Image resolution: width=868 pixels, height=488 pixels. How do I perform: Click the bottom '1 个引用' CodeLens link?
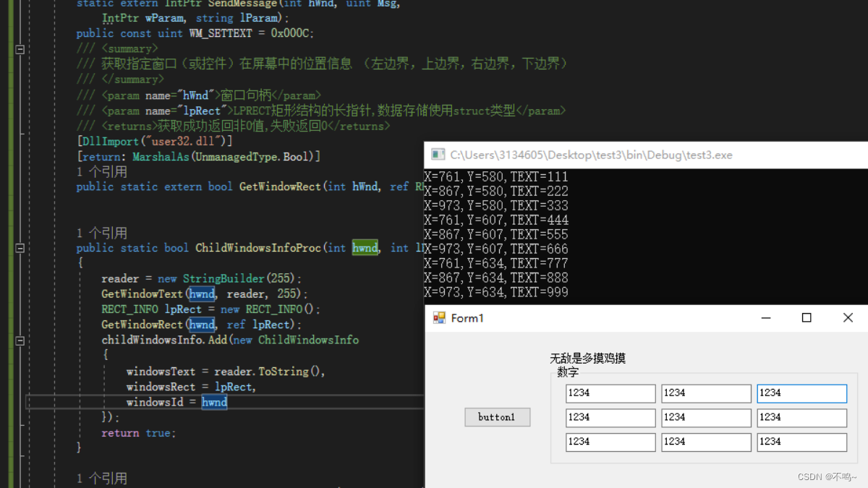pos(96,477)
